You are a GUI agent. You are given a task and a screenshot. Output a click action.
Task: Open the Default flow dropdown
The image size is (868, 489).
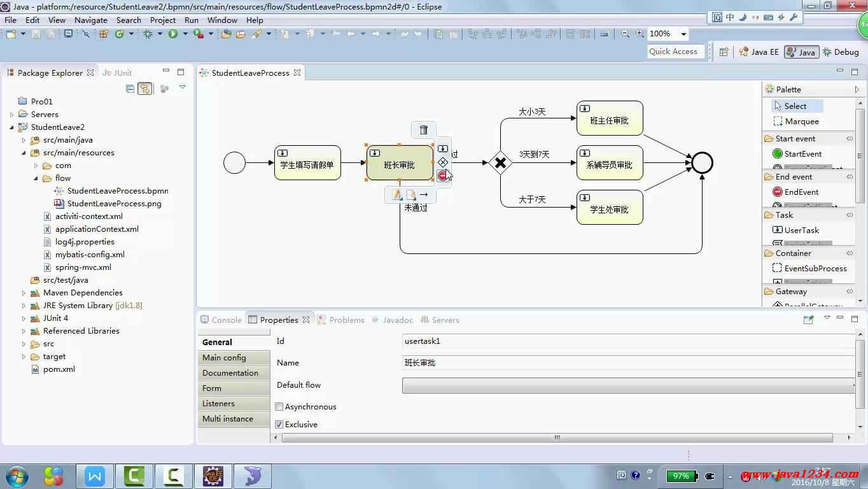pos(628,385)
